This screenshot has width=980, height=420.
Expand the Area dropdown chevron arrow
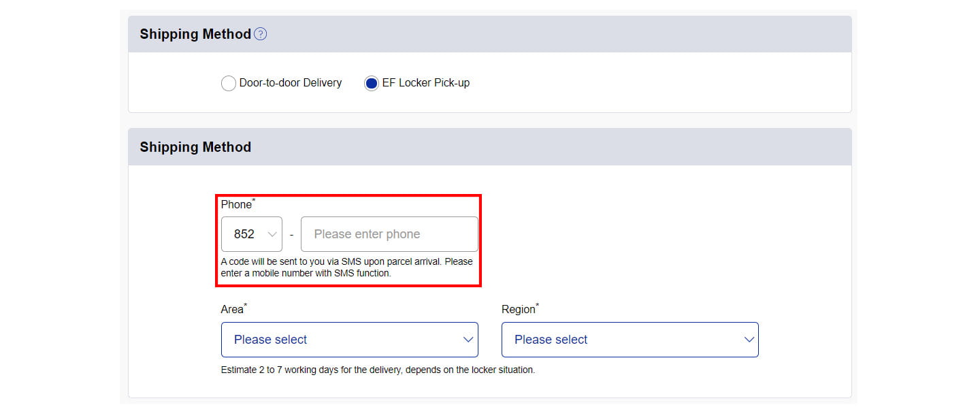[x=468, y=340]
